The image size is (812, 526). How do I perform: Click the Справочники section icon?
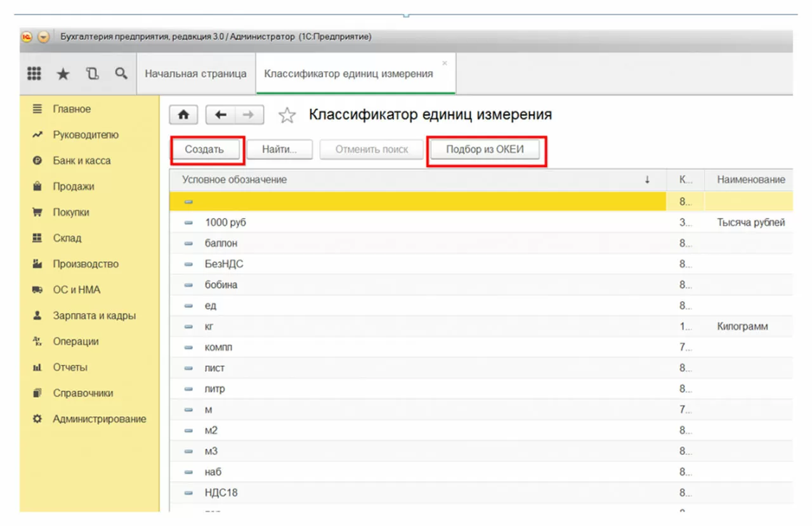click(x=37, y=393)
